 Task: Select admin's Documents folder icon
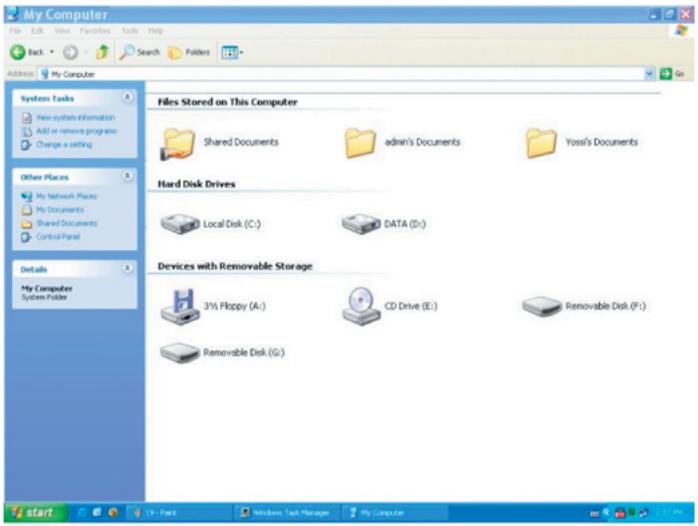tap(360, 143)
